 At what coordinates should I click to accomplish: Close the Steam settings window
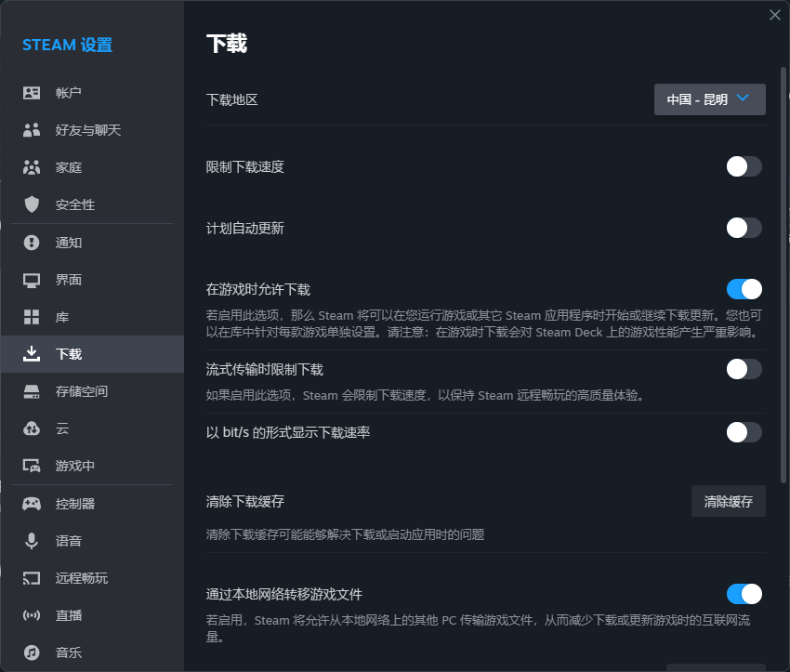tap(775, 15)
